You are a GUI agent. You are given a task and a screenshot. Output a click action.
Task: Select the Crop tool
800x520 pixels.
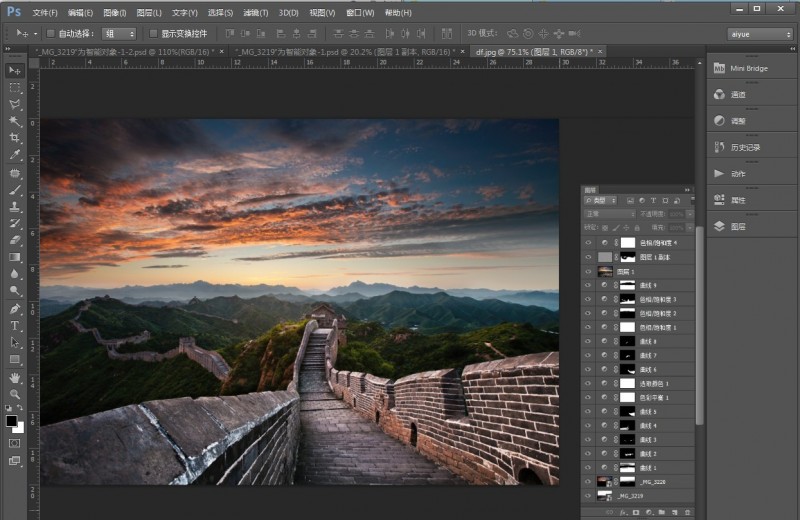(15, 138)
